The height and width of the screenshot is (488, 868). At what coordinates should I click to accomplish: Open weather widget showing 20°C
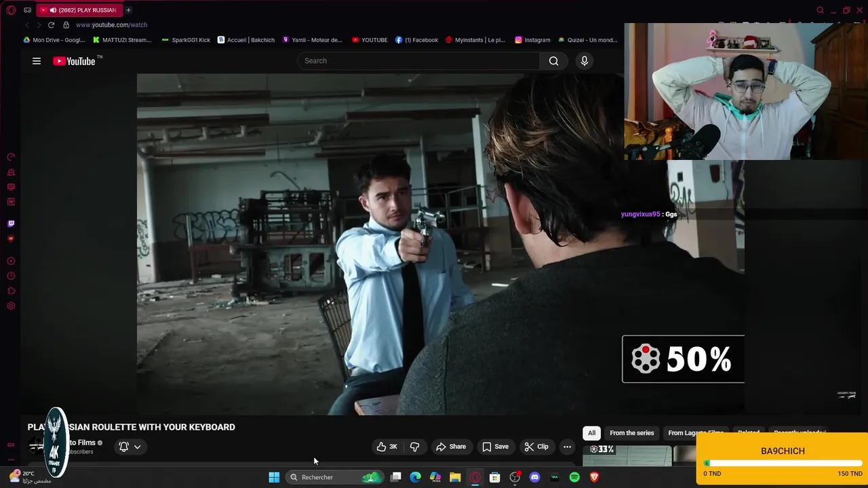pos(29,477)
